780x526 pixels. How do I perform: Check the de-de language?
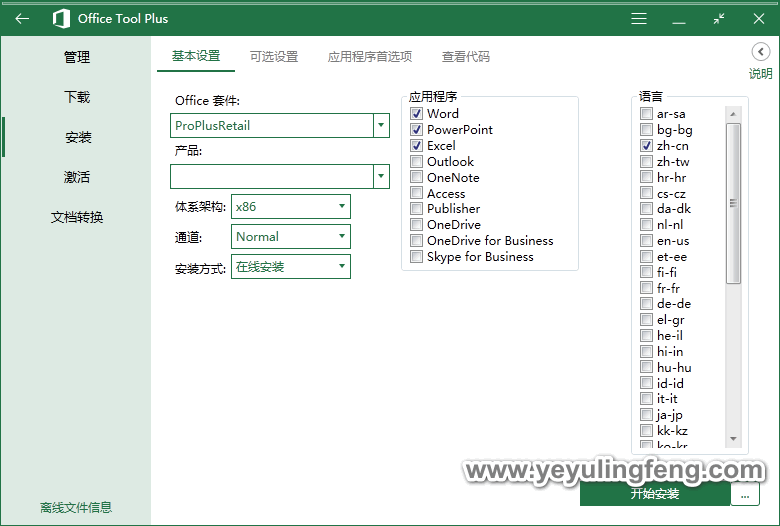click(x=646, y=304)
